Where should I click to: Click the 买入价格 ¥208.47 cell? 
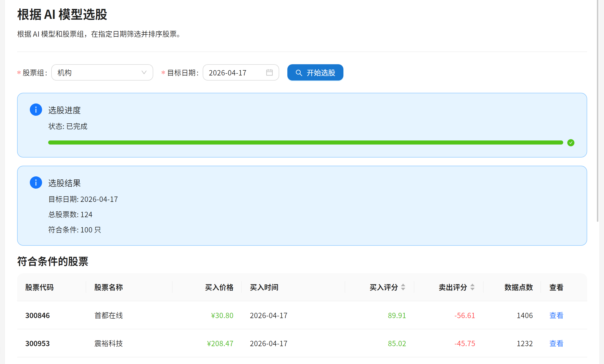[220, 344]
